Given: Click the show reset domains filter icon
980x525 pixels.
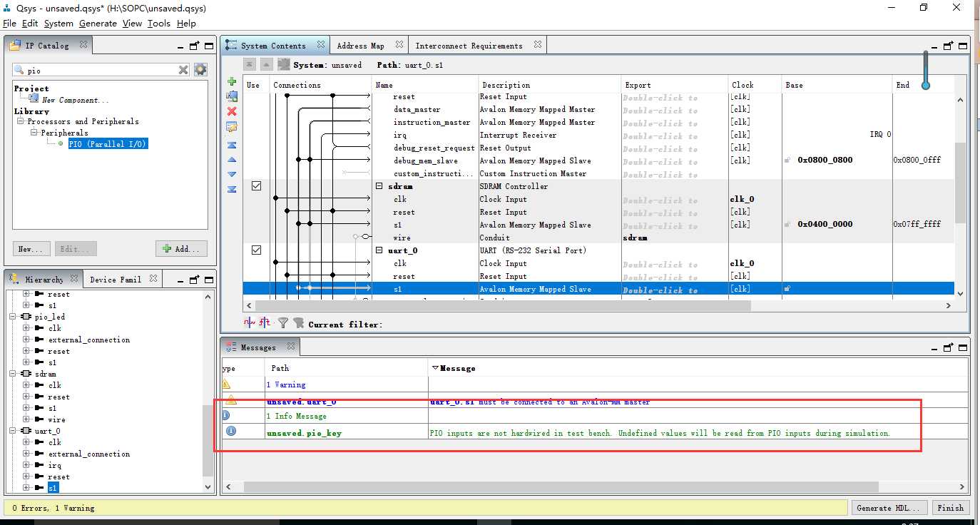Looking at the screenshot, I should pyautogui.click(x=264, y=323).
